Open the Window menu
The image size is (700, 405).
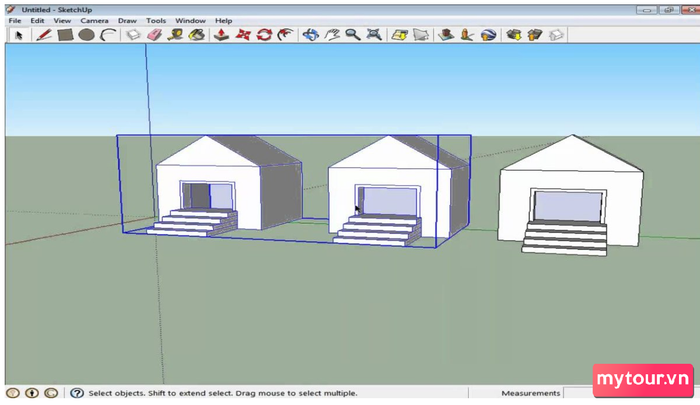coord(190,21)
